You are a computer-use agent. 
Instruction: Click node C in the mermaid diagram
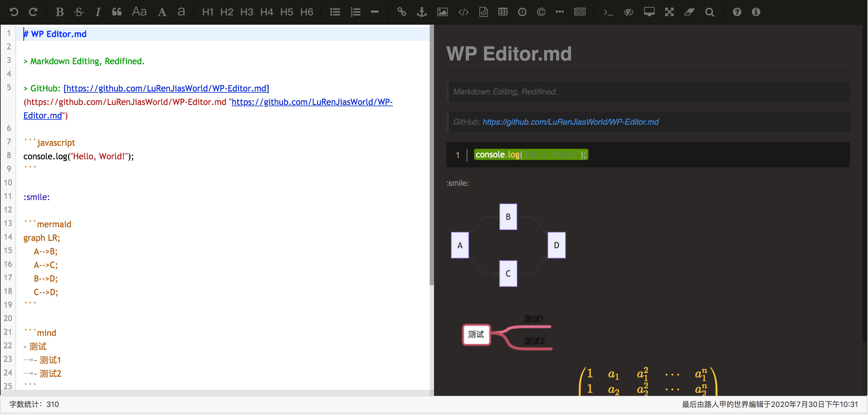coord(508,273)
